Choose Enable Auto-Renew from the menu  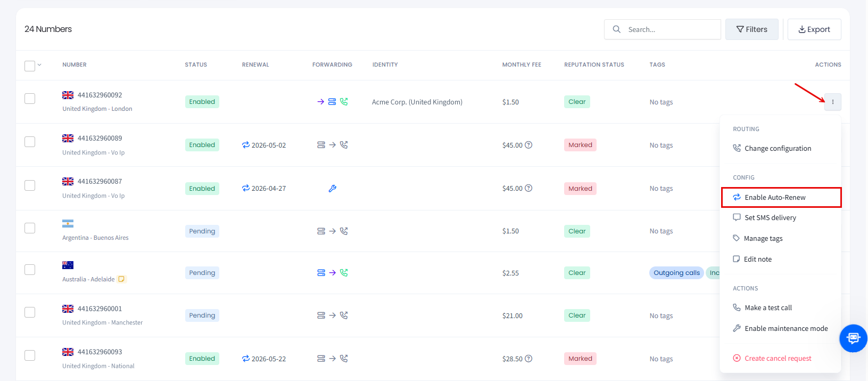(781, 197)
